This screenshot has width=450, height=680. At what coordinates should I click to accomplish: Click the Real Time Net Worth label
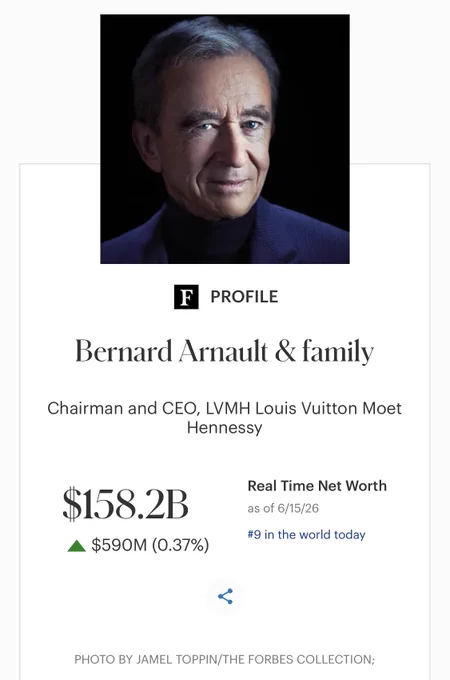pos(317,486)
